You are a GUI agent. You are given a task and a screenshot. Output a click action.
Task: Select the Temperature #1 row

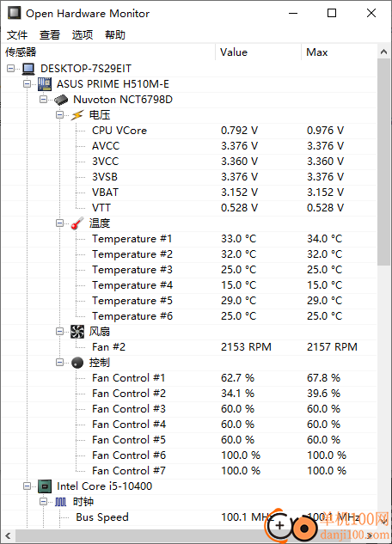pos(189,239)
